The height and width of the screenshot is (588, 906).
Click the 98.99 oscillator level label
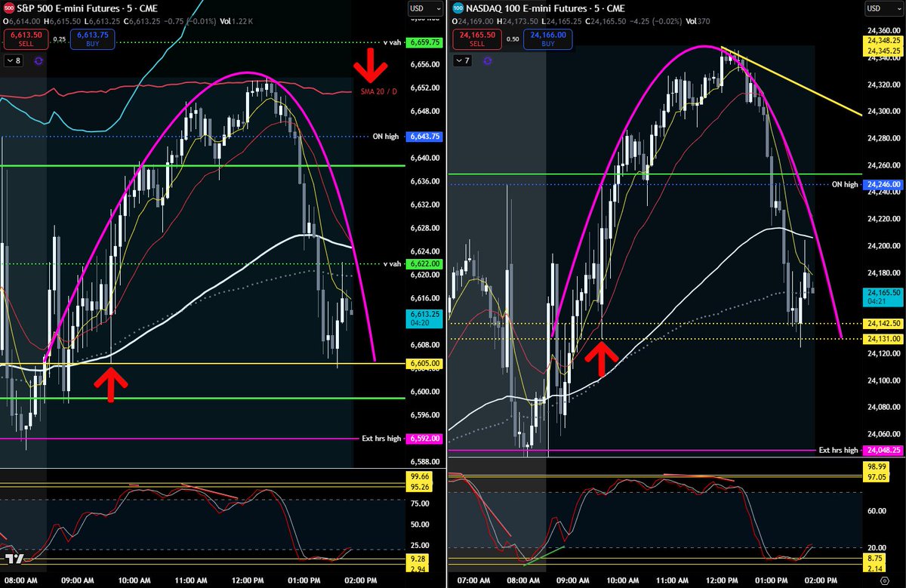coord(876,468)
